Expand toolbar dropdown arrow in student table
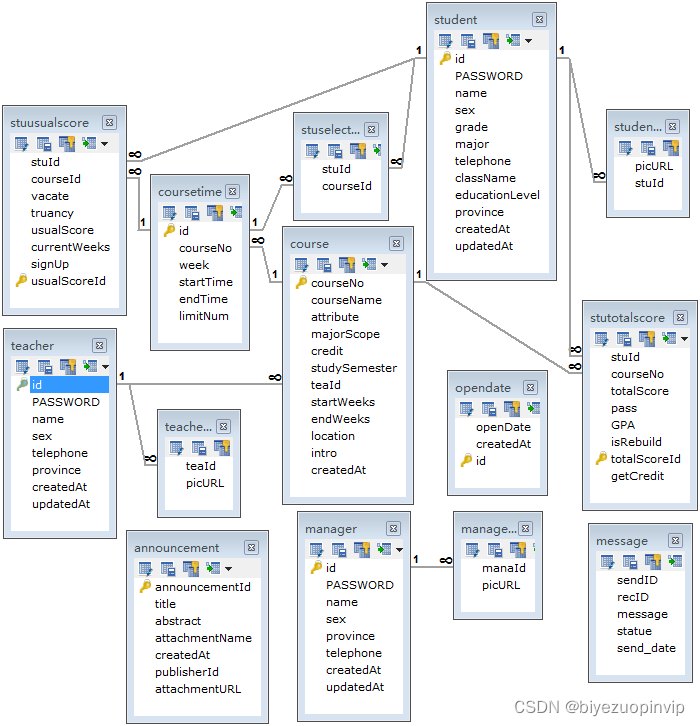The image size is (700, 726). [x=528, y=41]
